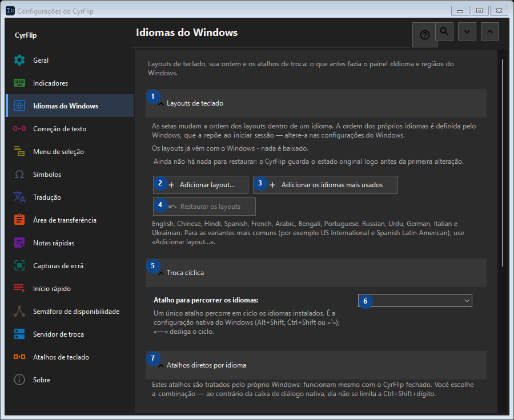The image size is (514, 420).
Task: Go to the next section with the down chevron
Action: tap(467, 31)
